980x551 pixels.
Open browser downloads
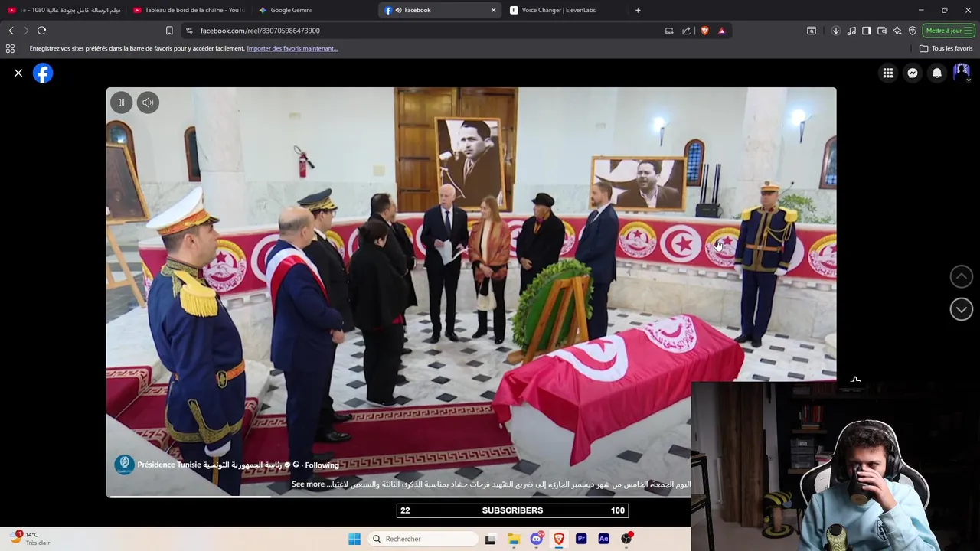836,31
